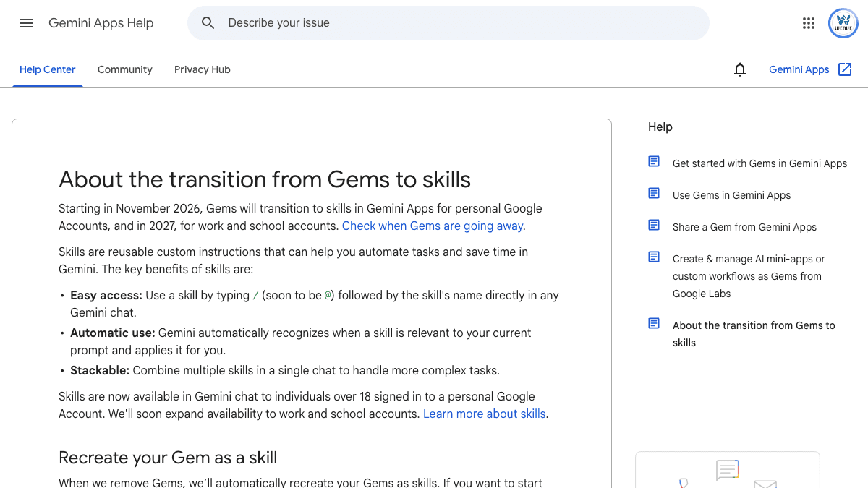Open Get started with Gems in Gemini Apps
868x488 pixels.
[x=759, y=163]
